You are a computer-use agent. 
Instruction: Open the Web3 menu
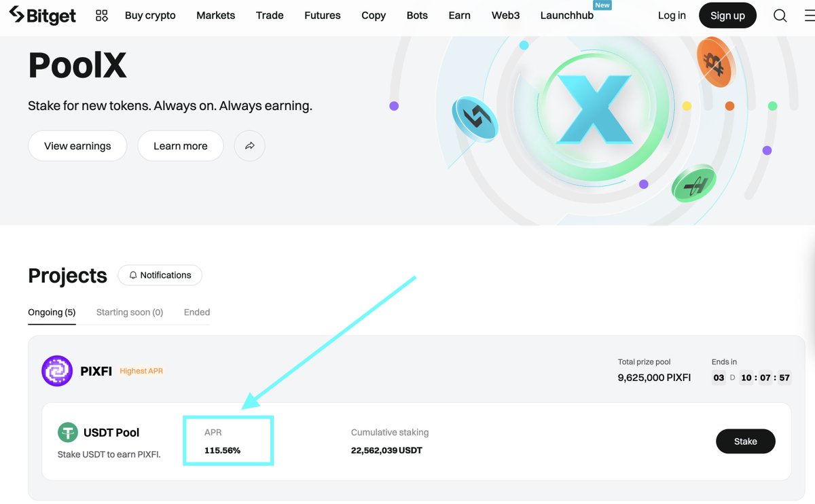coord(505,15)
